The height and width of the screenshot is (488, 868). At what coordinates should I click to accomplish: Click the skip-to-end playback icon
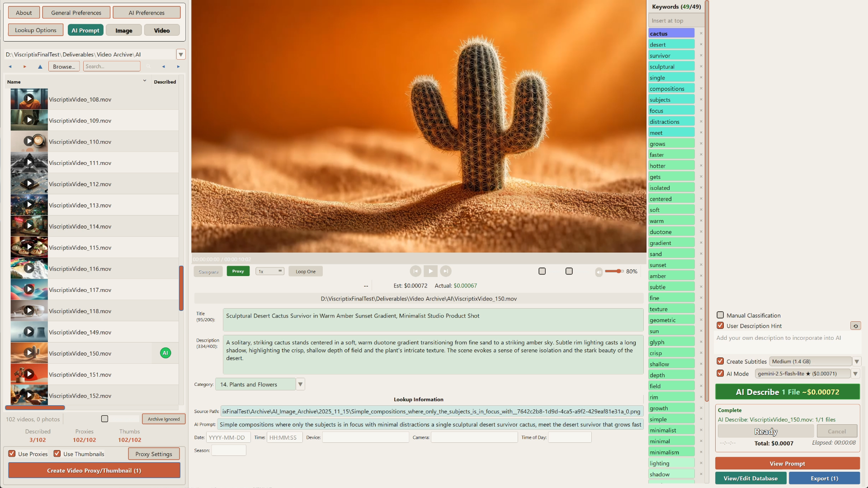click(x=445, y=271)
